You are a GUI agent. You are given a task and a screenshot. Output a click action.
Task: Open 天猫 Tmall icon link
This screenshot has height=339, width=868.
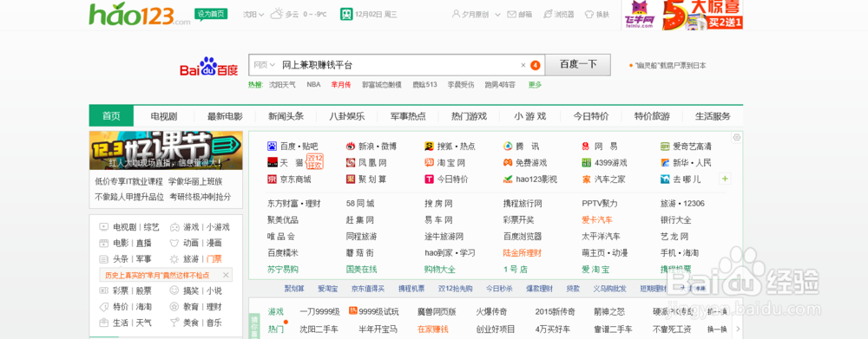pyautogui.click(x=272, y=163)
